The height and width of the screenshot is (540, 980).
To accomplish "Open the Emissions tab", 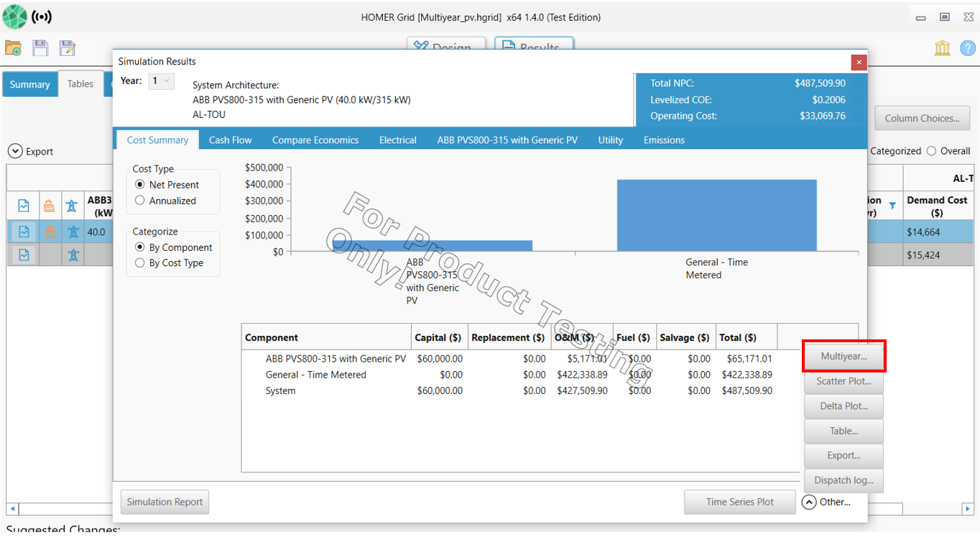I will click(x=664, y=140).
